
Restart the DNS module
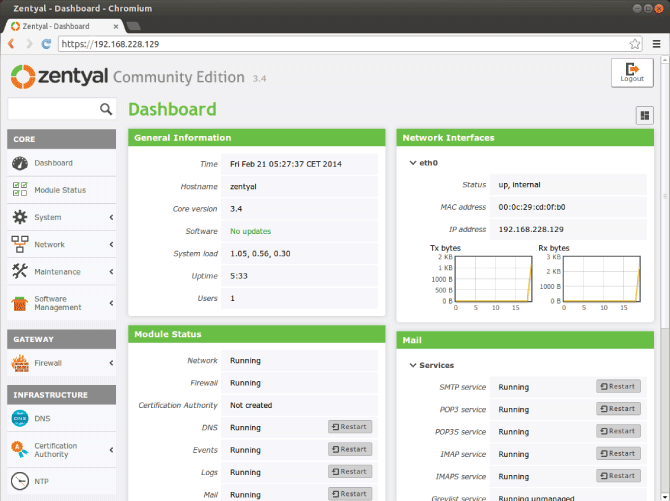pos(350,427)
